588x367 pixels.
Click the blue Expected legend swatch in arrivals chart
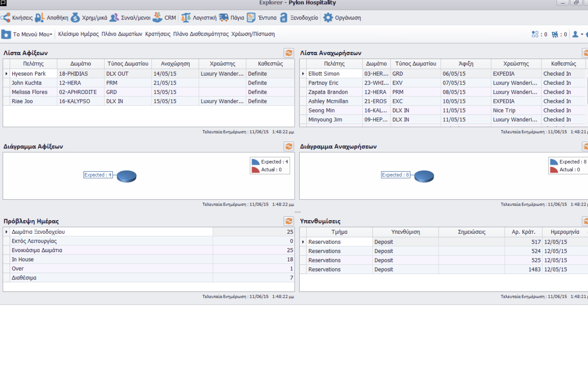[x=256, y=162]
